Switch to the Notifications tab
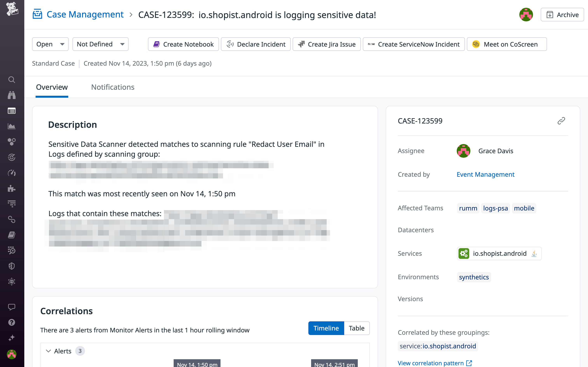588x367 pixels. 113,87
